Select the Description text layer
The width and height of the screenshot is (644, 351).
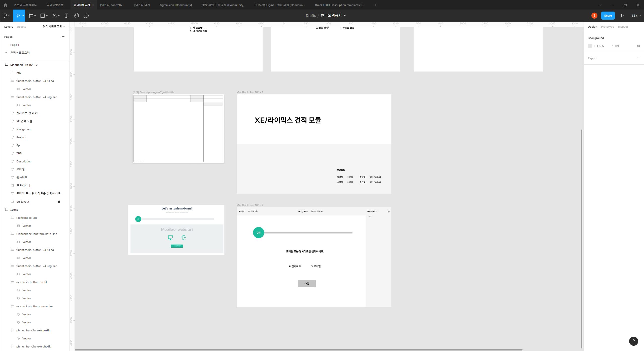click(x=24, y=161)
